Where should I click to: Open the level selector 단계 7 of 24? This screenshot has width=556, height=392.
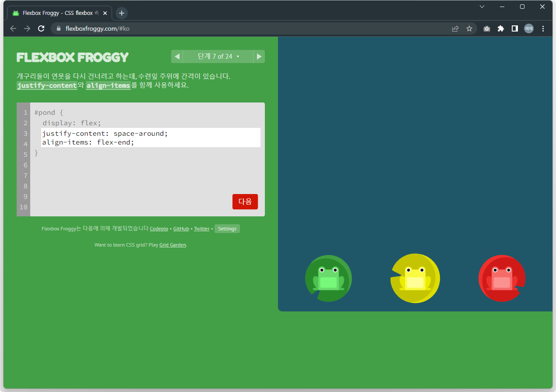(218, 57)
